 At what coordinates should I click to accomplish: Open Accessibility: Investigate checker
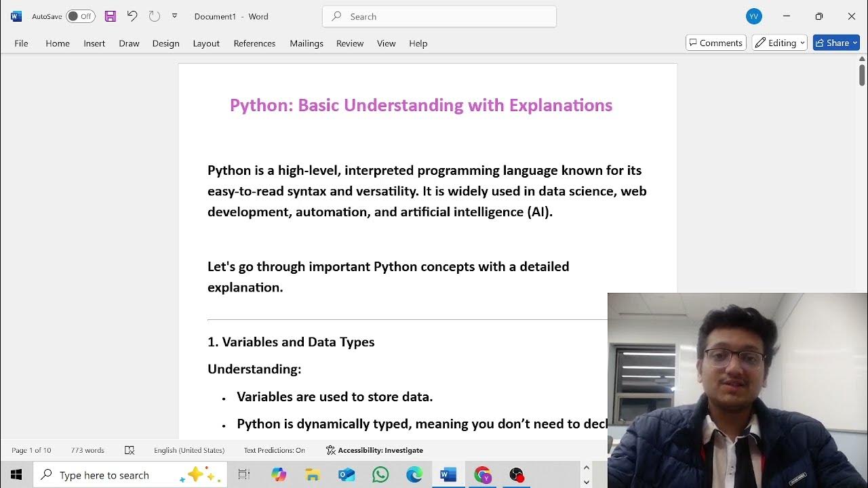coord(374,450)
